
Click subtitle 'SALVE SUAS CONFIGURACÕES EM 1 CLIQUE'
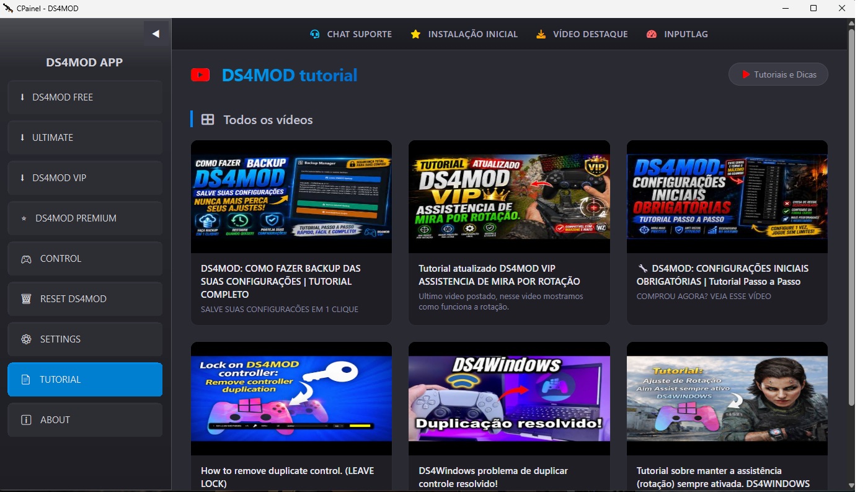tap(280, 309)
